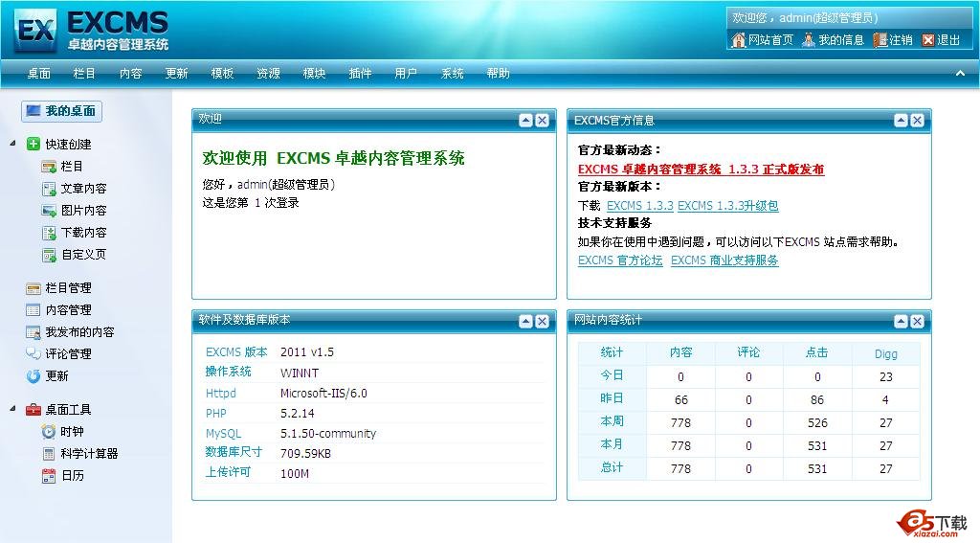Close the 软件及数据库版本 panel

click(542, 322)
